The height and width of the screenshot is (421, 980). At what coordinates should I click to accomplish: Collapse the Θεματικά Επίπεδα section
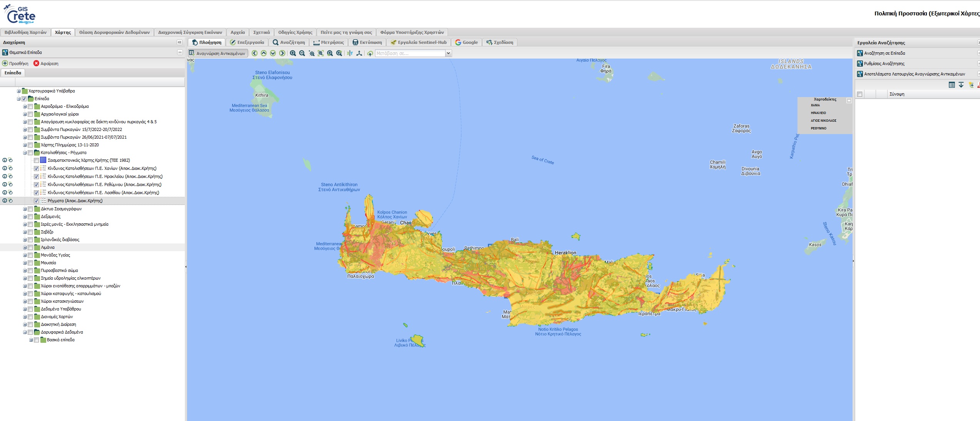pyautogui.click(x=180, y=52)
